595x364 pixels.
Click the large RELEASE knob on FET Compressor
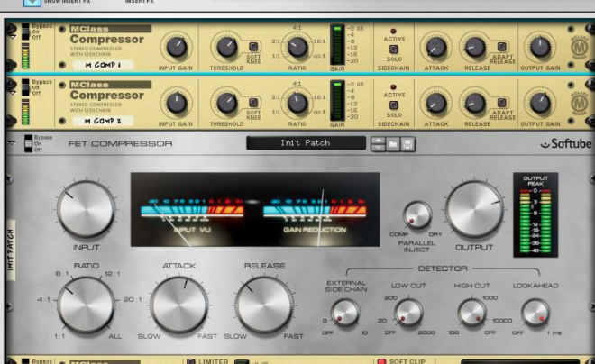[x=264, y=305]
